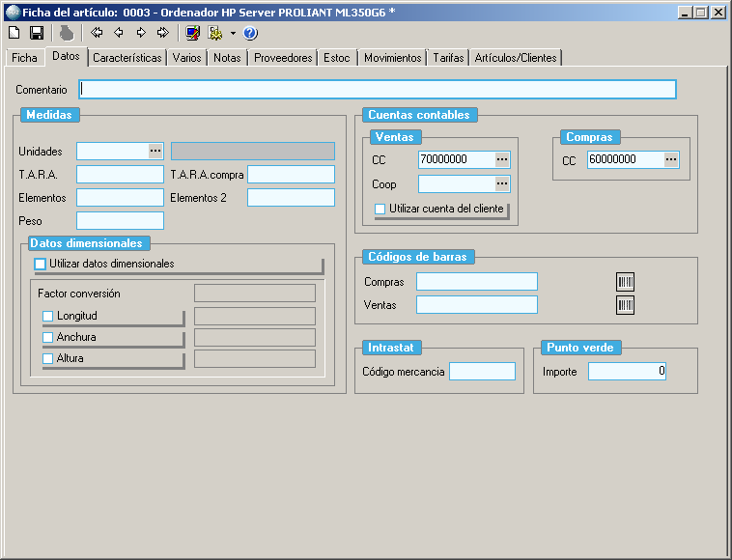Viewport: 732px width, 560px height.
Task: Click the T.A.R.A.compra input field
Action: coord(291,174)
